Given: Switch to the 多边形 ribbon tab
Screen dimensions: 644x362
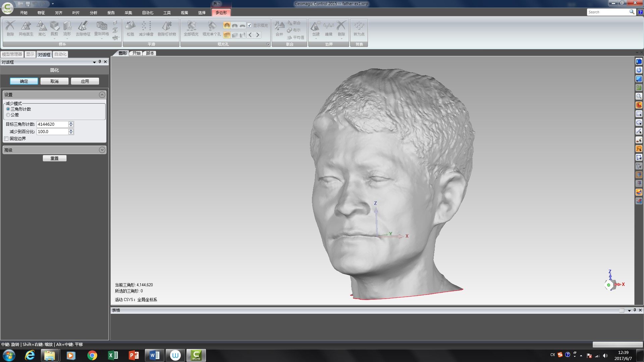Looking at the screenshot, I should [x=222, y=12].
